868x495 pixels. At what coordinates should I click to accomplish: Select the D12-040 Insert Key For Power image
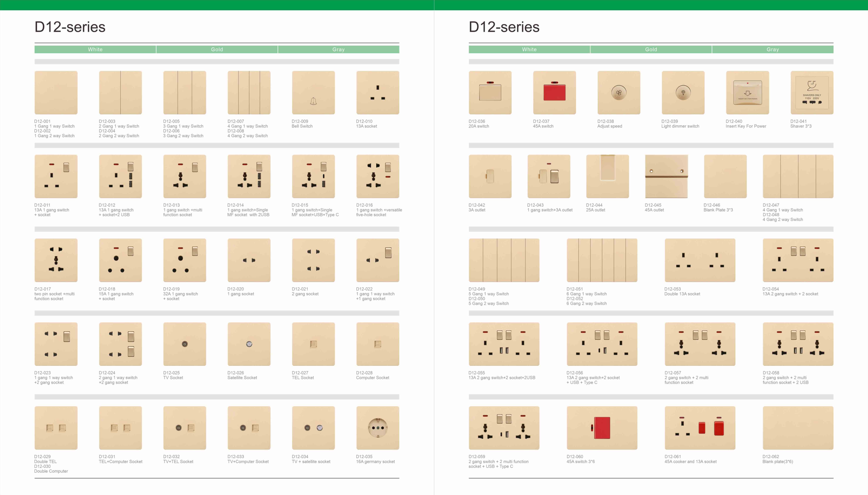[748, 92]
